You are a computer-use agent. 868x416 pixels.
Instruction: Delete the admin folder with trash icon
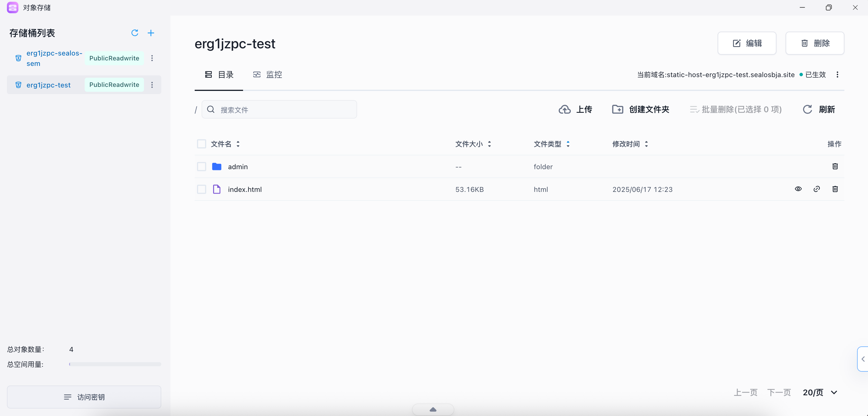click(x=835, y=166)
